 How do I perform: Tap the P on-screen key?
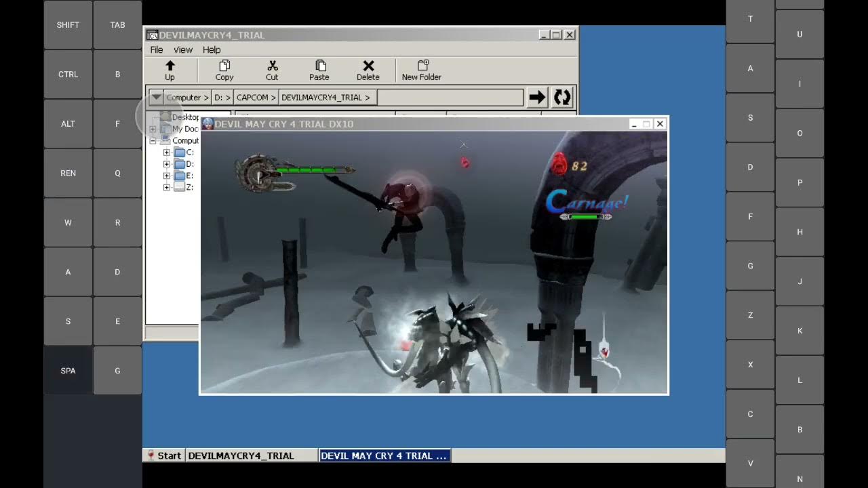pyautogui.click(x=800, y=183)
